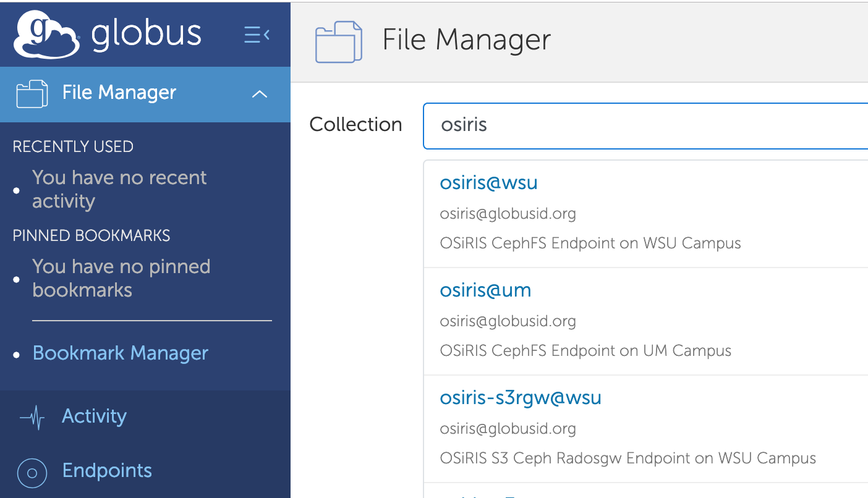Screen dimensions: 868x498
Task: Click the 'Collection' label
Action: pyautogui.click(x=355, y=125)
